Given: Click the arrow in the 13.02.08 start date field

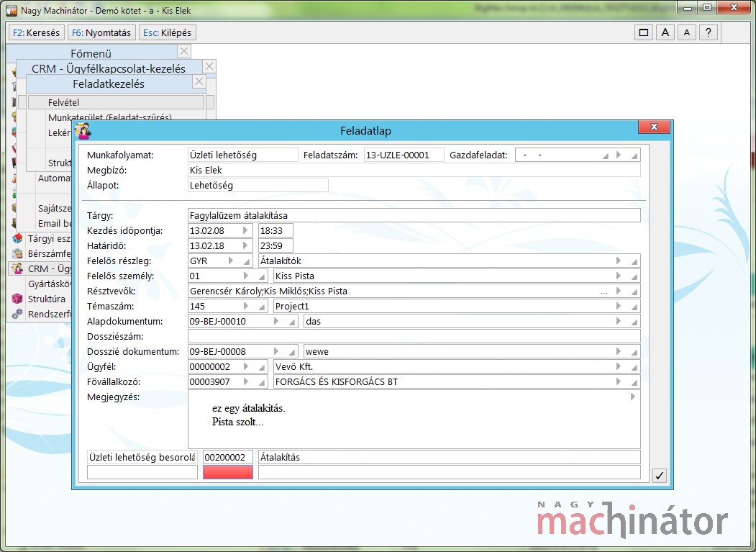Looking at the screenshot, I should [x=245, y=230].
